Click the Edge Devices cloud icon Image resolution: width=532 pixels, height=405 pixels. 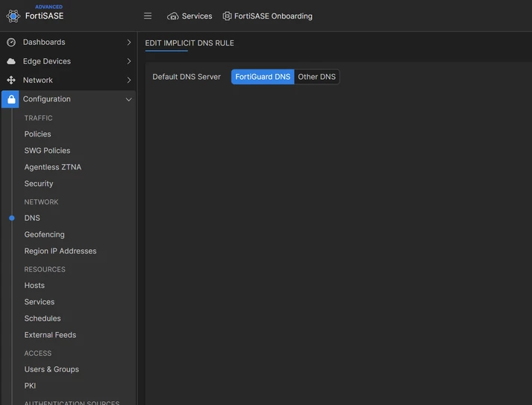coord(11,61)
